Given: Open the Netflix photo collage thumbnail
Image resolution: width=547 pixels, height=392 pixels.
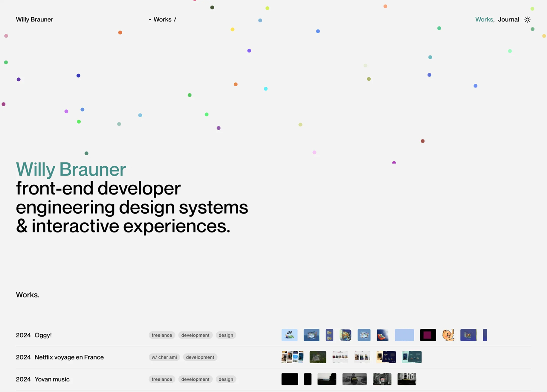Looking at the screenshot, I should tap(292, 357).
